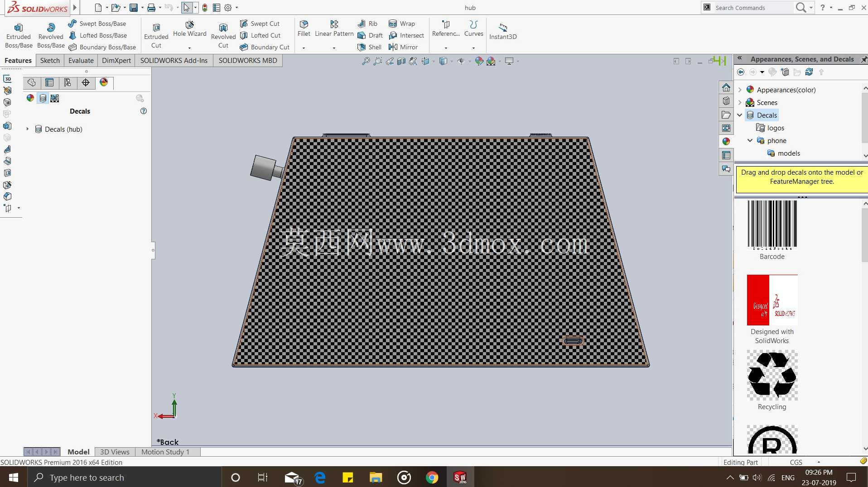Open the Hole Wizard tool
The height and width of the screenshot is (487, 868).
189,29
